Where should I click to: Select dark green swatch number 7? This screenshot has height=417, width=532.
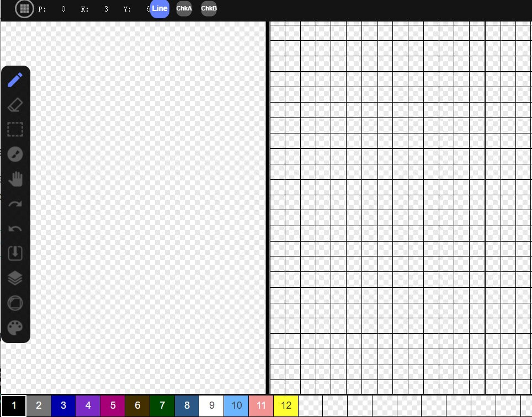tap(162, 406)
